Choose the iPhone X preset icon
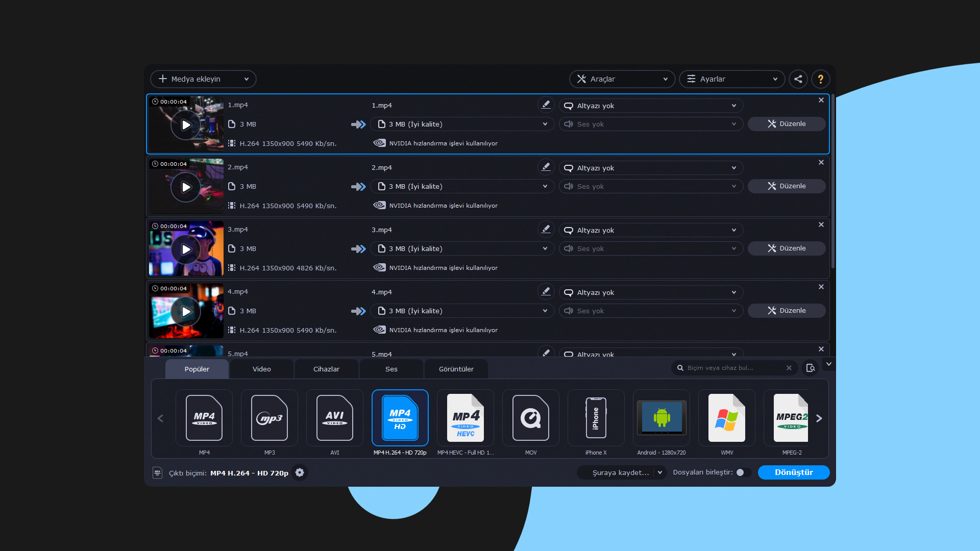The height and width of the screenshot is (551, 980). coord(596,418)
